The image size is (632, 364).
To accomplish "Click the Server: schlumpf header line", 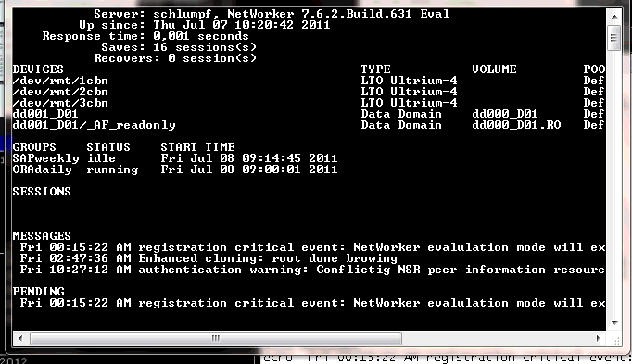I will (x=272, y=14).
